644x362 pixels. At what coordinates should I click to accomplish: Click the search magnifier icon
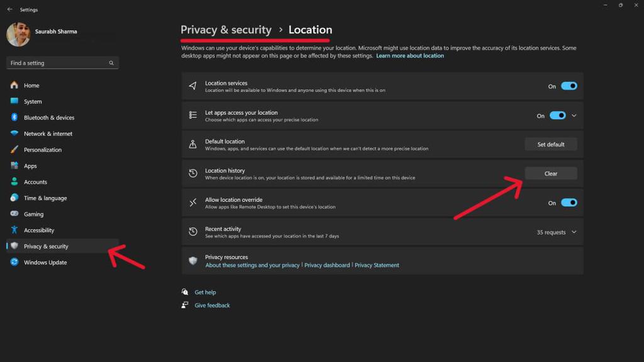111,63
